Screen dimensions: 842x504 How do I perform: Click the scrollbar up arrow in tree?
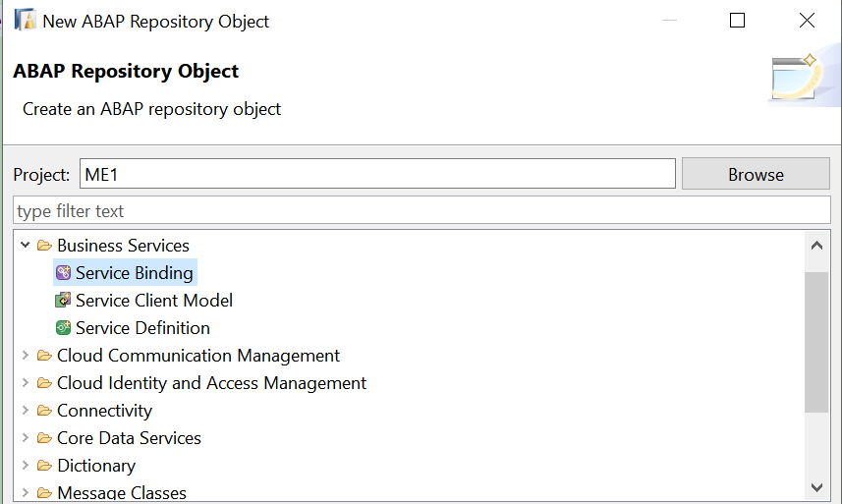(x=816, y=246)
